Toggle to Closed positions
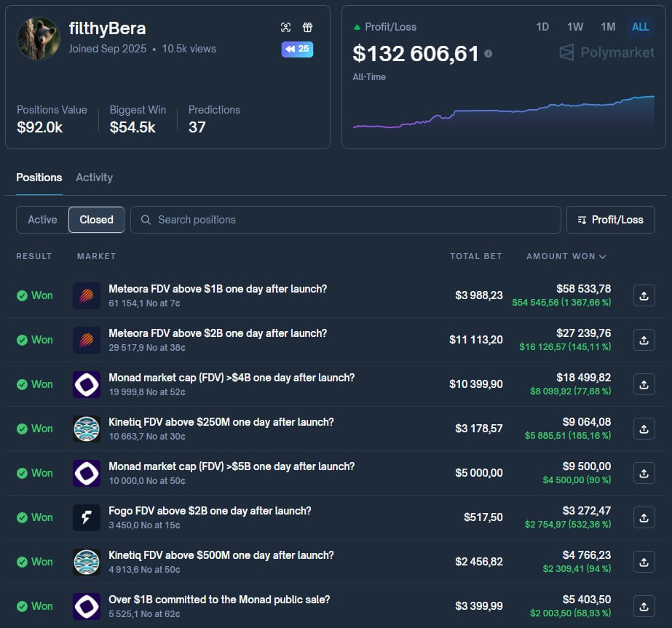Screen dimensions: 672x628 click(x=96, y=220)
